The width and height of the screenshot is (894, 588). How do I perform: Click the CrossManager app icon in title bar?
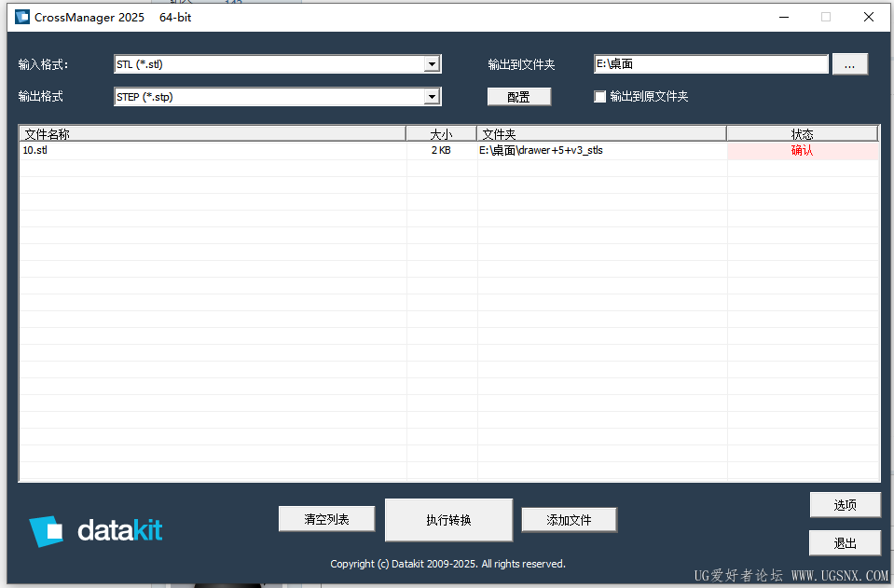(x=22, y=17)
